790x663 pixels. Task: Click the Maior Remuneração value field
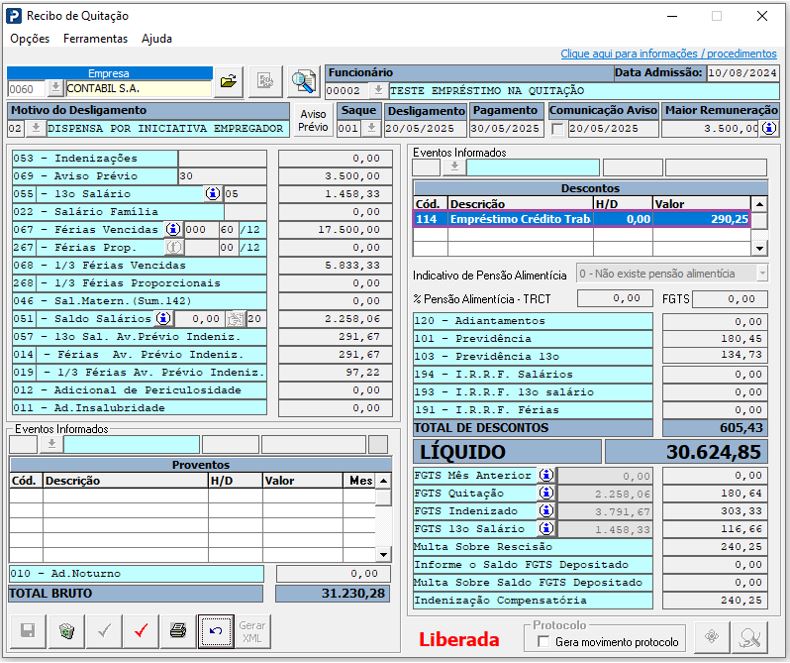(x=710, y=128)
